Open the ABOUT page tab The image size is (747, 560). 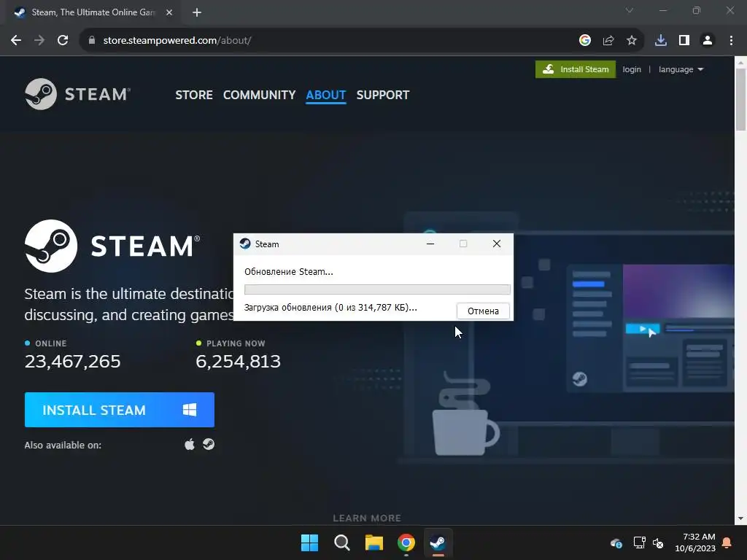coord(326,95)
